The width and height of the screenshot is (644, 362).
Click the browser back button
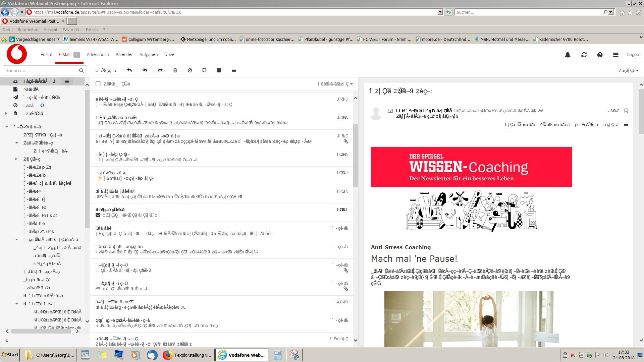(5, 12)
